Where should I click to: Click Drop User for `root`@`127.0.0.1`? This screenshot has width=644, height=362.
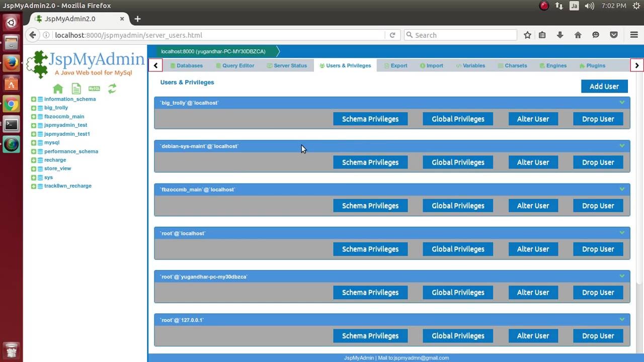(x=598, y=336)
